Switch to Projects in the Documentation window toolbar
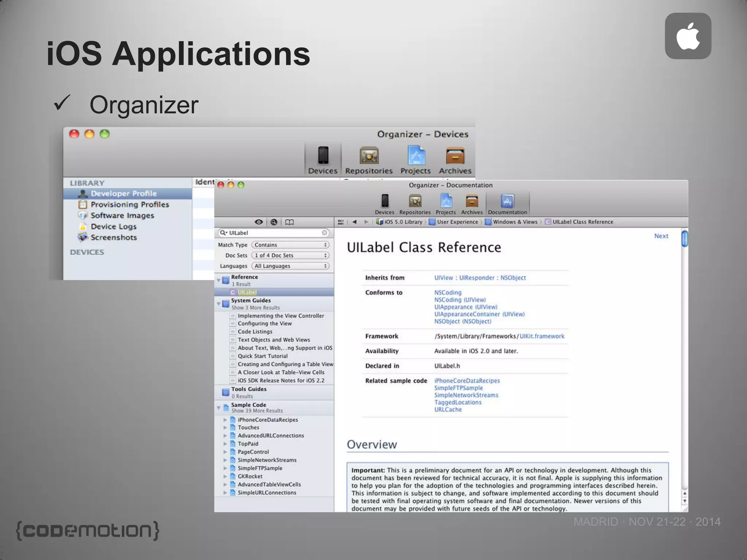 pos(446,204)
